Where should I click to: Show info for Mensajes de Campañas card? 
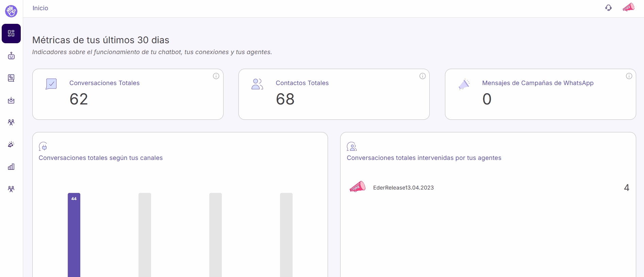[629, 76]
